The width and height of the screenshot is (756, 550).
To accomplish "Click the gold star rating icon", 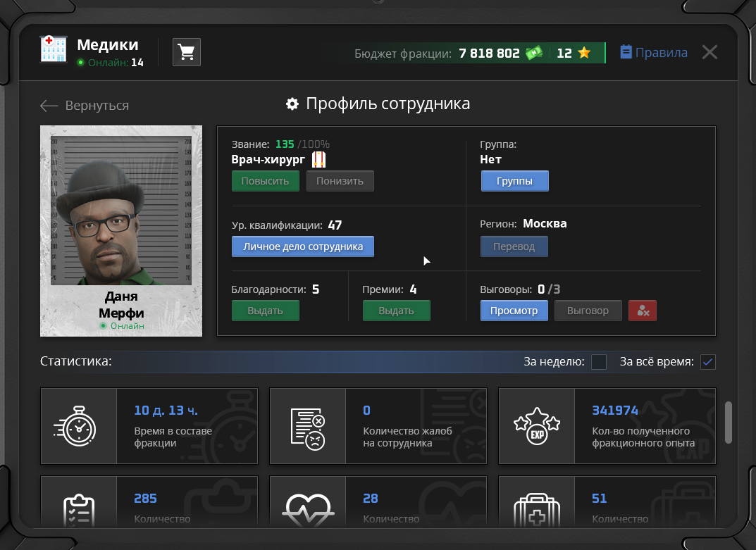I will coord(583,53).
